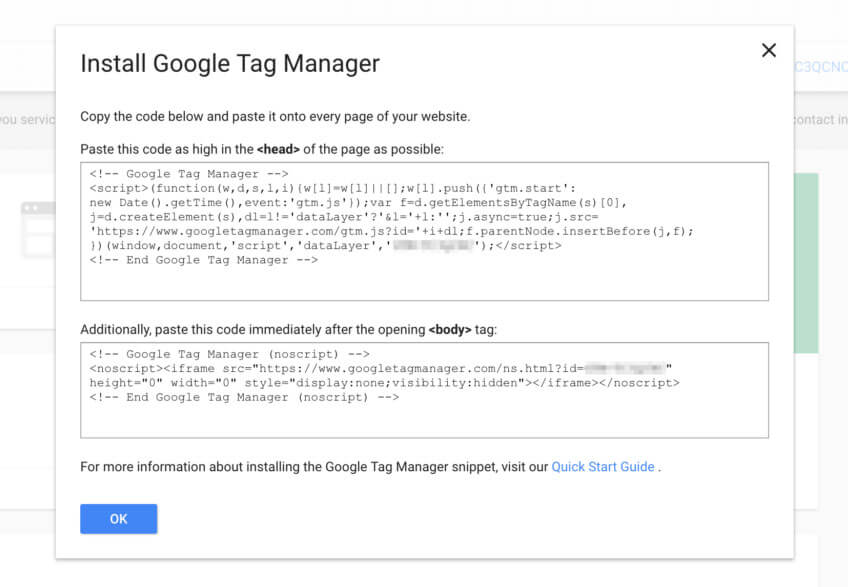Click the gtm.js URL line in head snippet

click(392, 232)
